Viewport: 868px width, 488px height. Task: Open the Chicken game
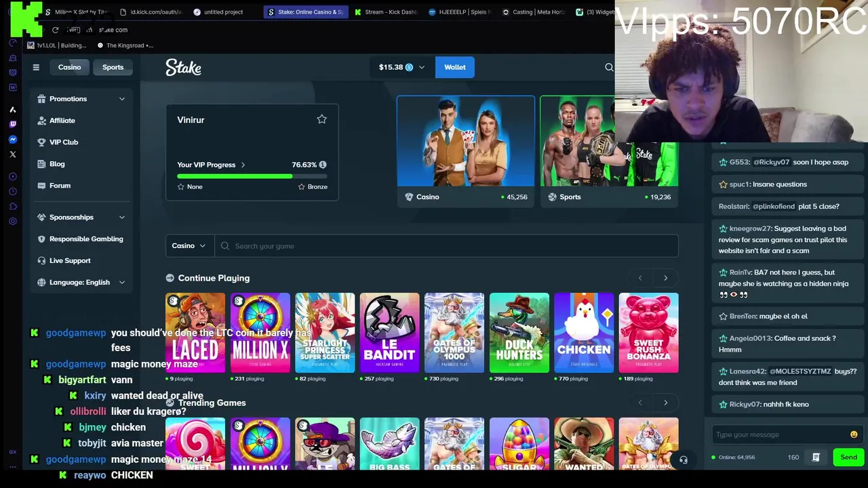pyautogui.click(x=584, y=333)
